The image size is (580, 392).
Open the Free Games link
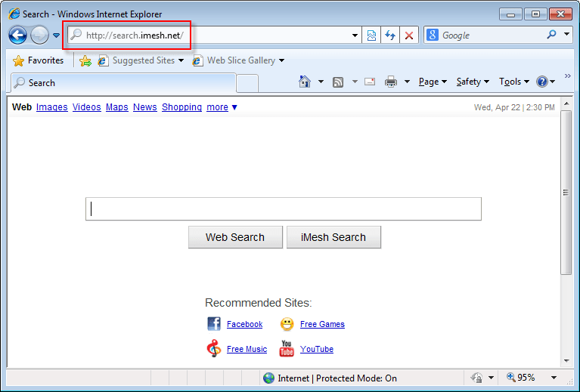click(322, 324)
